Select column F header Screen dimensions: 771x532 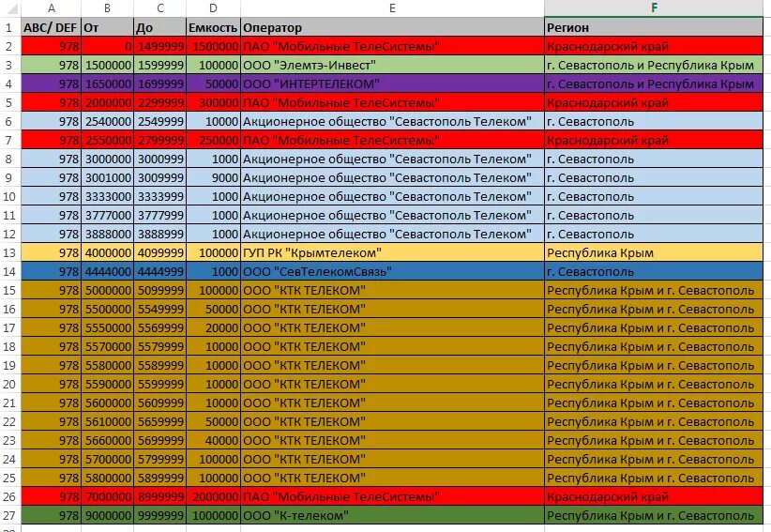tap(654, 8)
